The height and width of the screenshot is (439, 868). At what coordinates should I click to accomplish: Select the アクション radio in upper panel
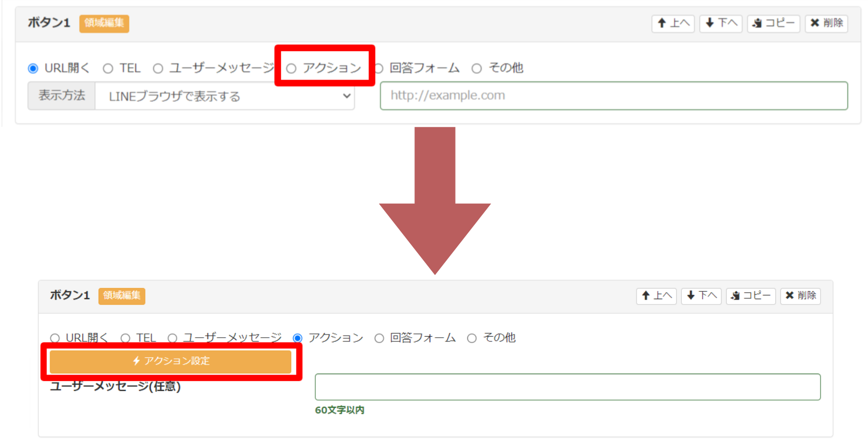(x=292, y=69)
